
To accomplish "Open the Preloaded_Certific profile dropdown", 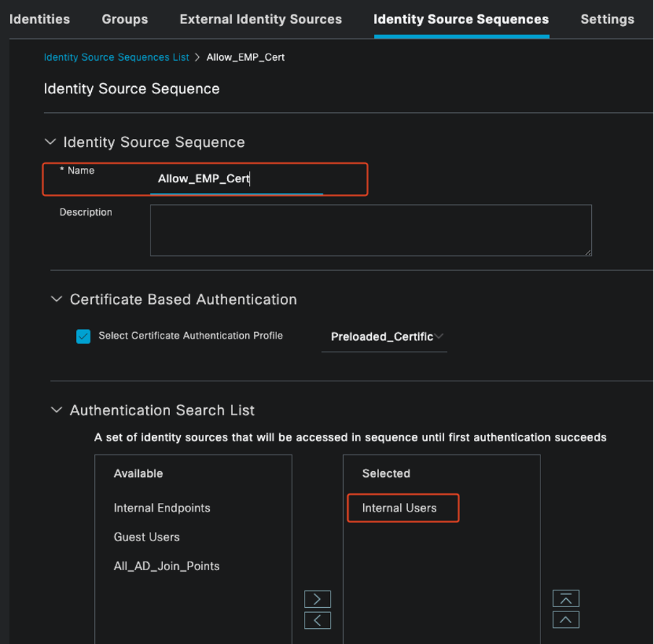I will pyautogui.click(x=384, y=336).
